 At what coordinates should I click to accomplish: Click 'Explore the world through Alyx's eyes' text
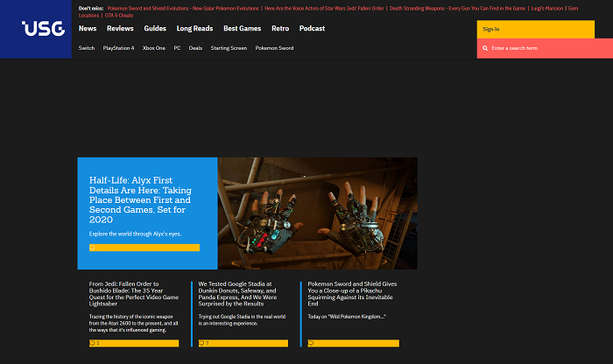point(135,234)
